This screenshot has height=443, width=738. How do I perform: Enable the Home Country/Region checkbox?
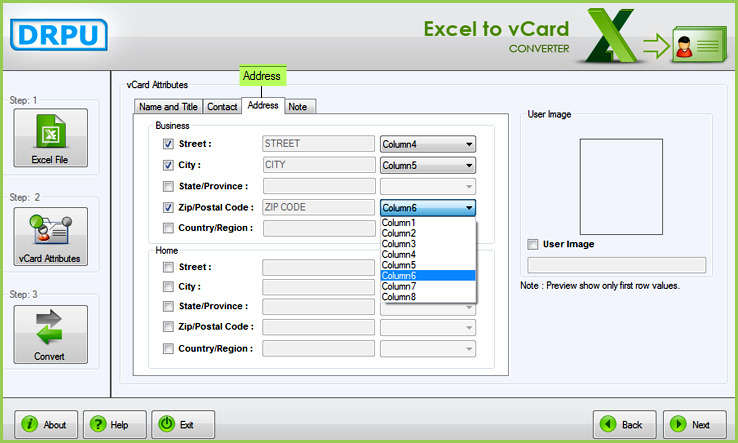[x=168, y=348]
